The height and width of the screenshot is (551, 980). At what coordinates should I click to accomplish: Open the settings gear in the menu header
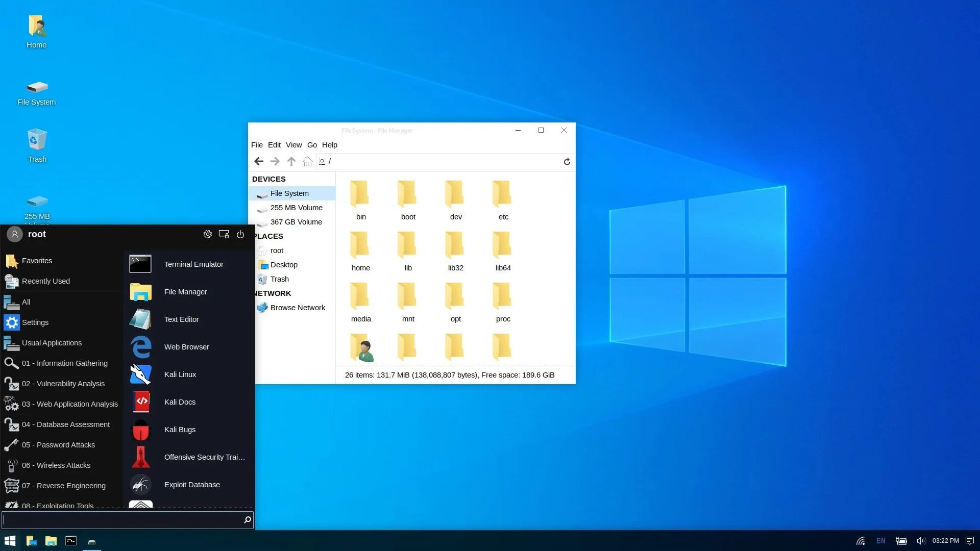[208, 234]
